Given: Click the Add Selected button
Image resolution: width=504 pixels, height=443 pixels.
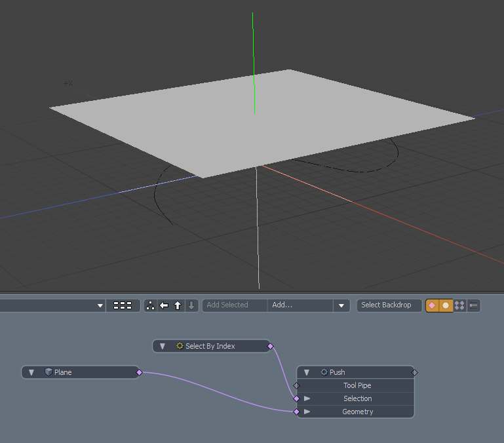Looking at the screenshot, I should click(227, 305).
